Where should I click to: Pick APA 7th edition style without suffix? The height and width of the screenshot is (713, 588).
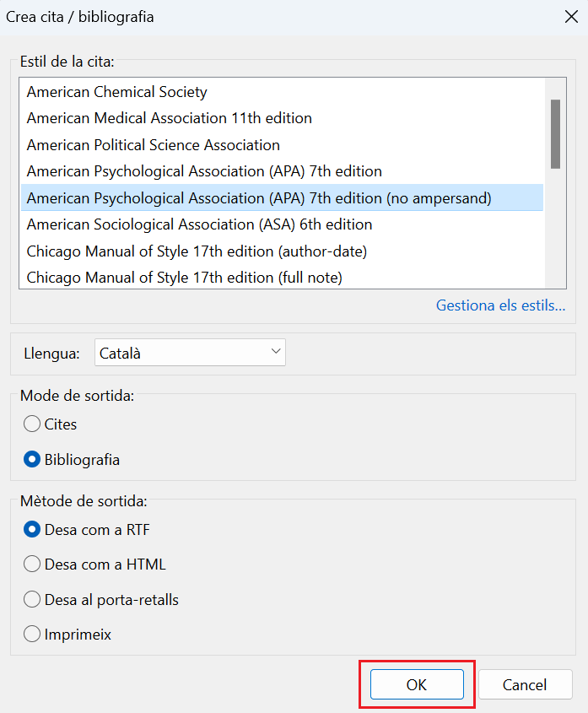point(282,171)
